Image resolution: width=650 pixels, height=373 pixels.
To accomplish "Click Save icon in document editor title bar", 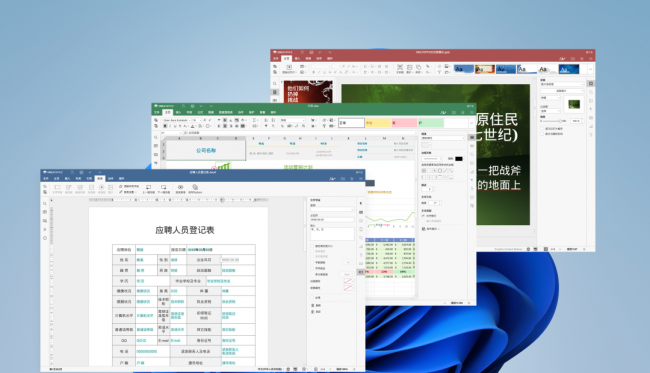I will (x=72, y=172).
